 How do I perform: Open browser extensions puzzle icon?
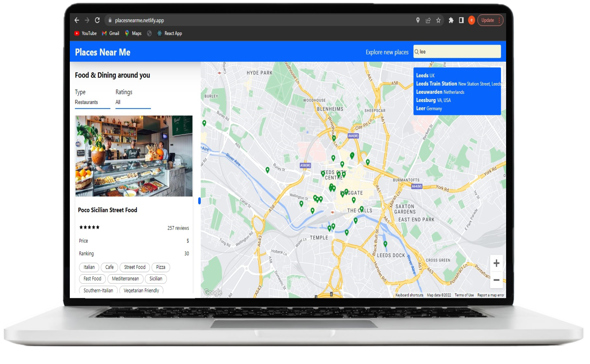[451, 20]
